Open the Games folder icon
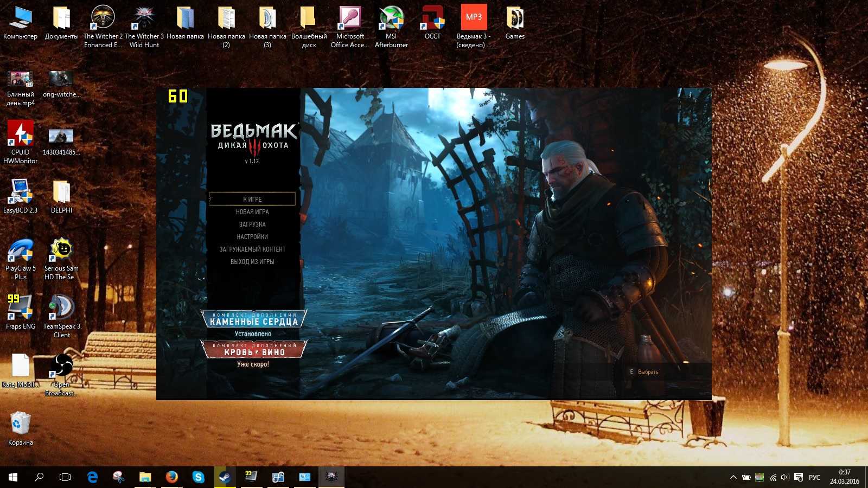 (515, 23)
